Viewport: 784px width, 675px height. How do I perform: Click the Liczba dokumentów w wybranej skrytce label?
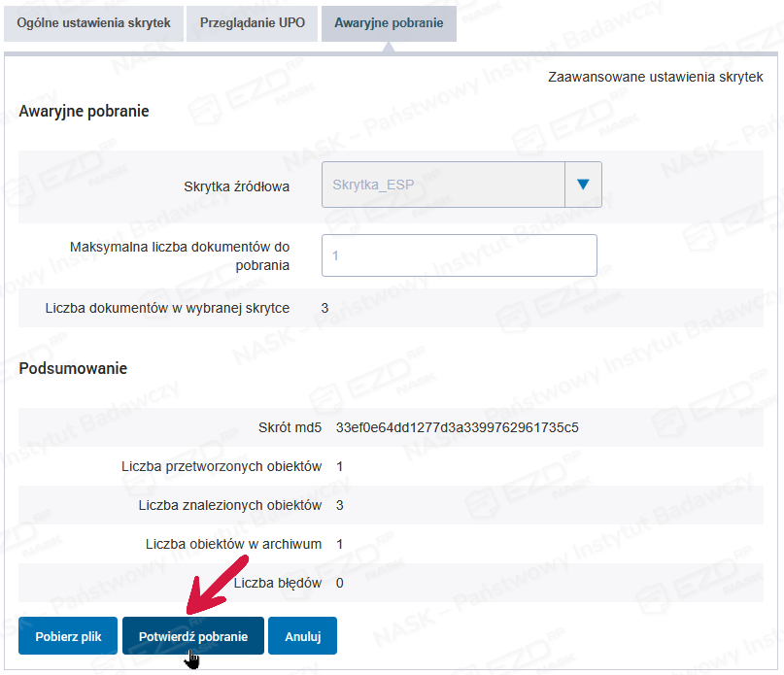click(x=167, y=308)
